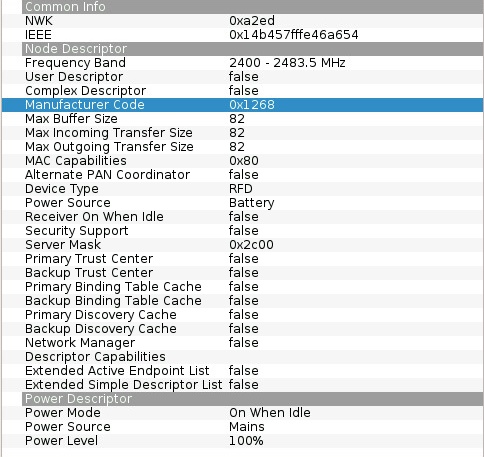Click the NWK row label
The height and width of the screenshot is (457, 484).
pos(39,21)
